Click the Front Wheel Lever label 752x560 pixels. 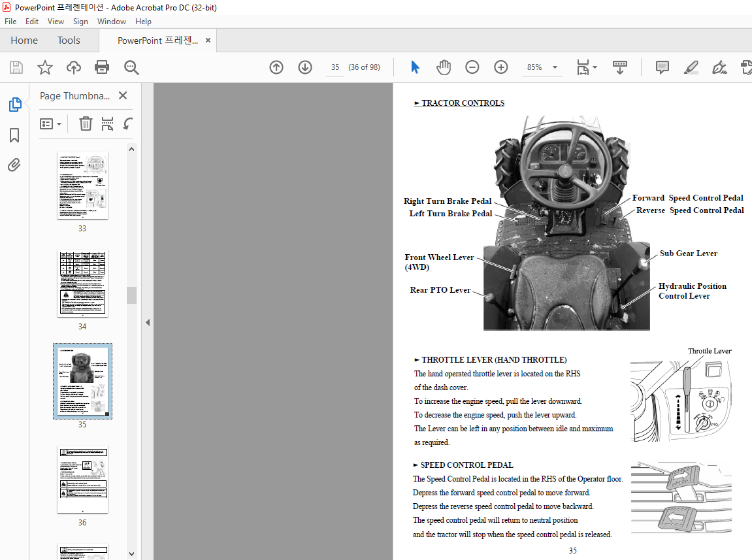[x=439, y=262]
